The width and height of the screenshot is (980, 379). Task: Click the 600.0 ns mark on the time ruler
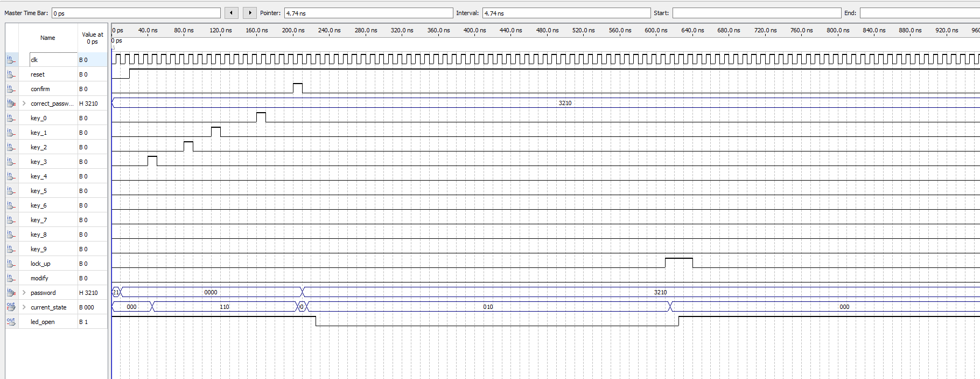656,30
